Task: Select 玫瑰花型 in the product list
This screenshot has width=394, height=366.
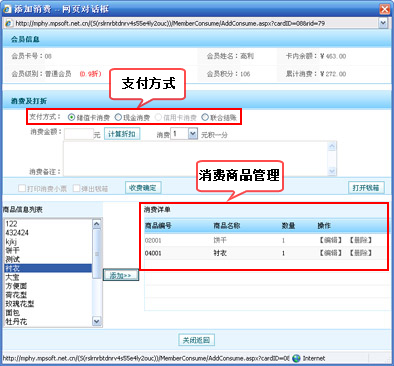Action: 48,304
